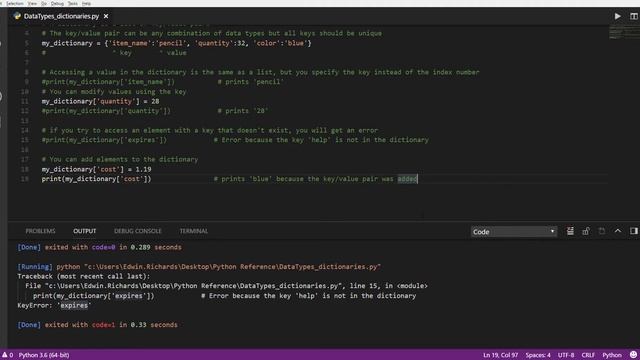This screenshot has height=360, width=640.
Task: Move the panel to the right side
Action: click(x=633, y=231)
